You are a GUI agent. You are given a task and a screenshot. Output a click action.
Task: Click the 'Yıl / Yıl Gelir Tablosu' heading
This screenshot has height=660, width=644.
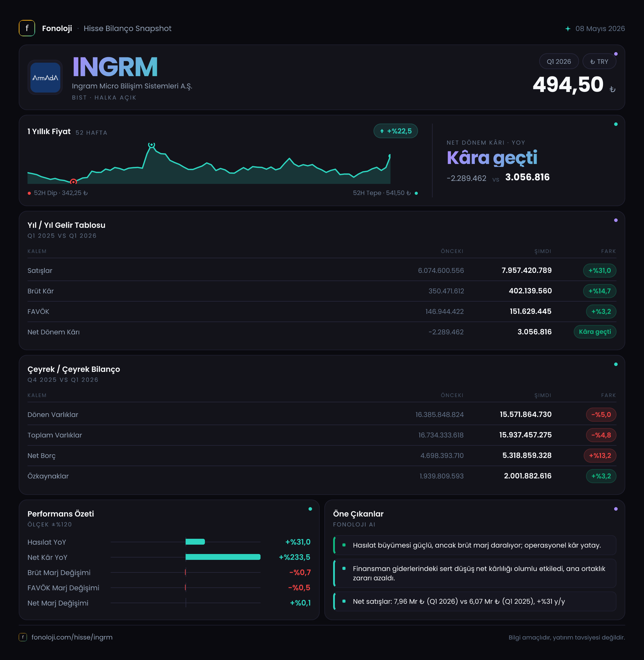(x=66, y=225)
